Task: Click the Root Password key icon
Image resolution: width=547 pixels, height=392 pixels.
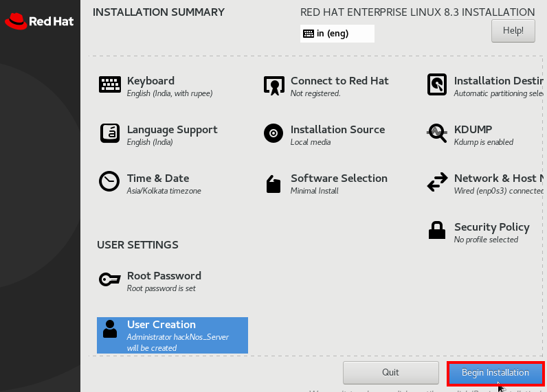Action: tap(109, 279)
